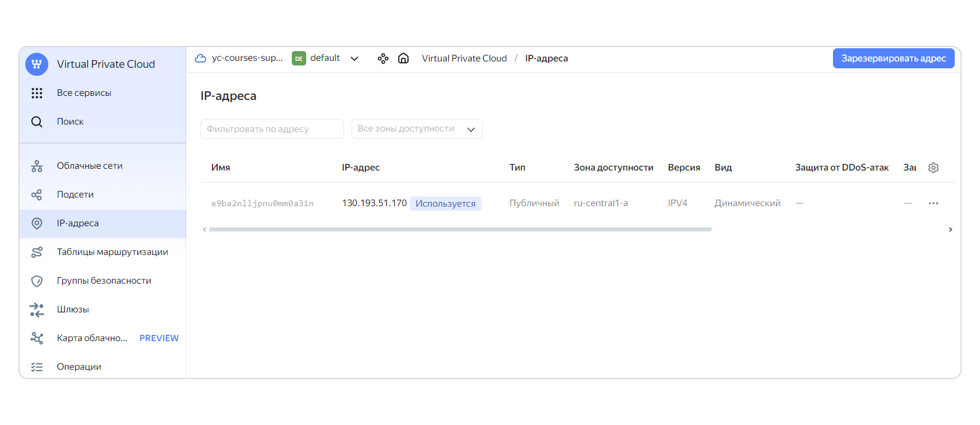The height and width of the screenshot is (425, 980).
Task: Click the cloud icon beside yc-courses-sup
Action: coord(200,58)
